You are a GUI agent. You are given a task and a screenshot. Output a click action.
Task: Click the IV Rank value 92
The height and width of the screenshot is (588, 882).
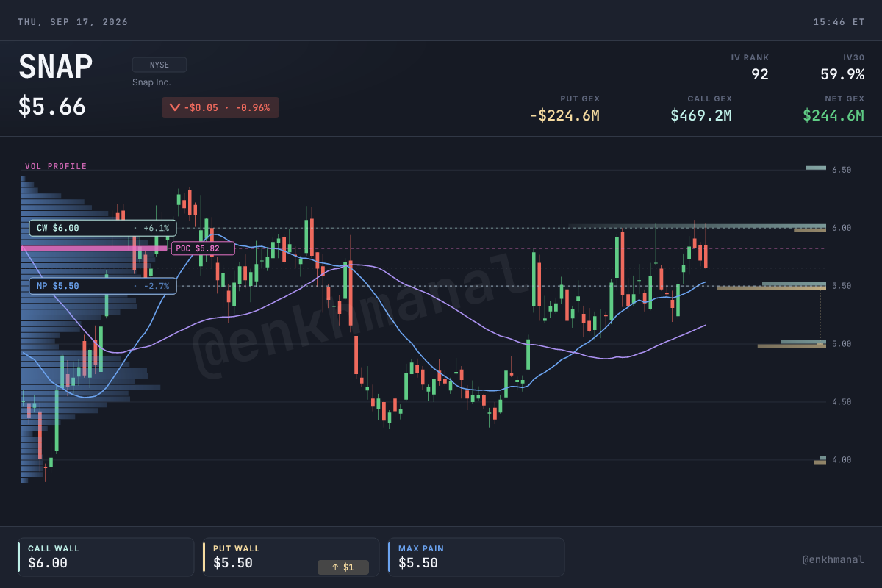pos(759,74)
